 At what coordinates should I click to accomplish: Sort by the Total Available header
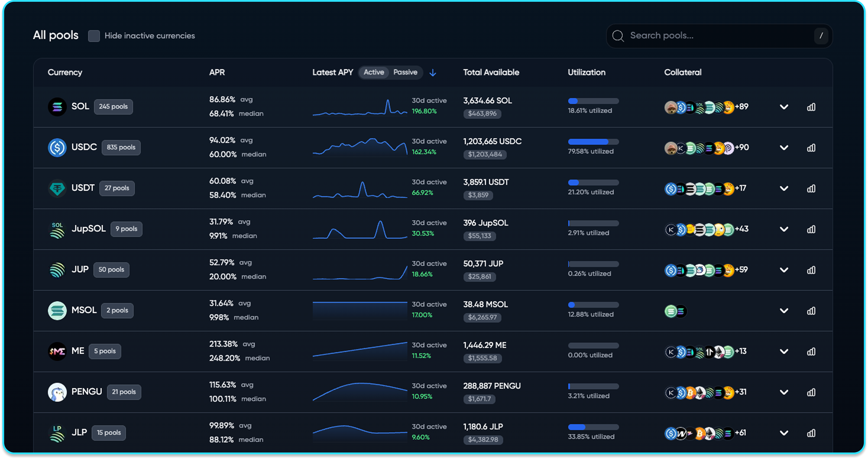(x=491, y=72)
